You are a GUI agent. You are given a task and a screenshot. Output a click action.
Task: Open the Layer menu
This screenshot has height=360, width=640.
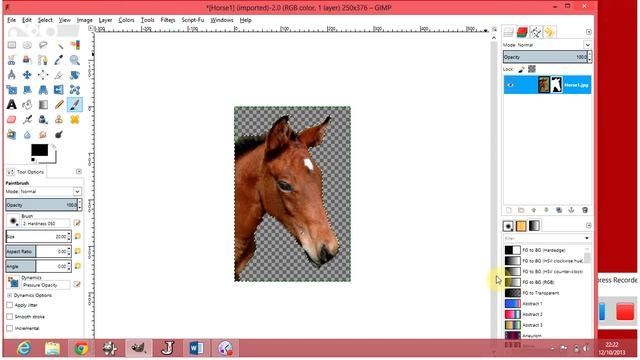[x=105, y=20]
